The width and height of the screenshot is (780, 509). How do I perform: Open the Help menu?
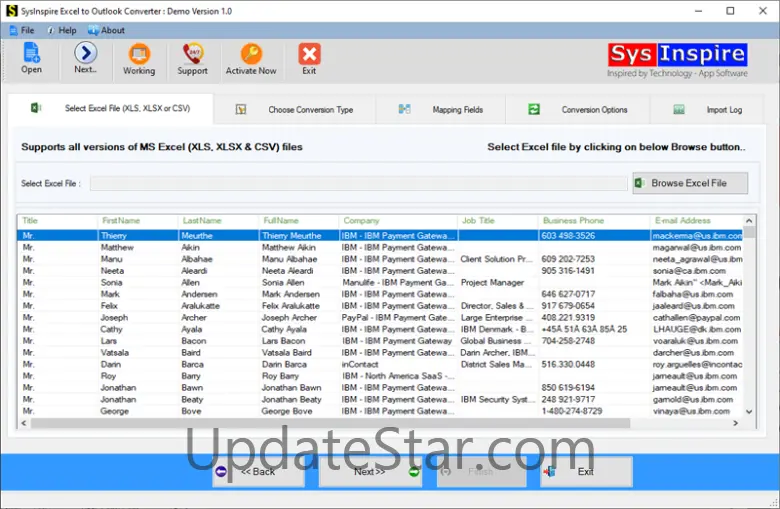(x=62, y=30)
